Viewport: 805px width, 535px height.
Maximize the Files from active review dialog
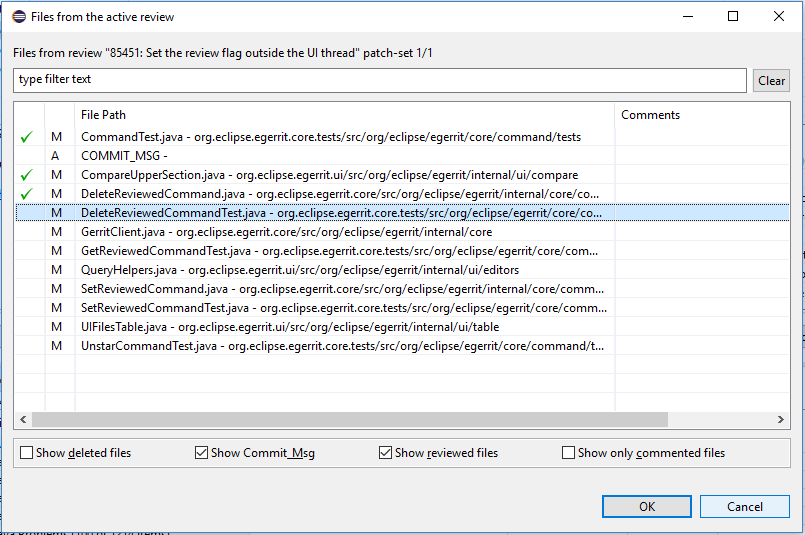[733, 16]
